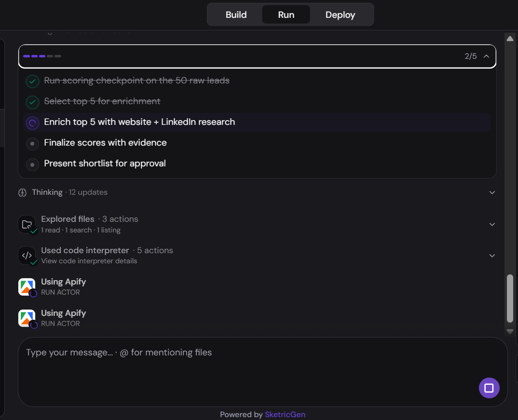The height and width of the screenshot is (420, 518).
Task: Select the Present shortlist step circle
Action: (x=32, y=164)
